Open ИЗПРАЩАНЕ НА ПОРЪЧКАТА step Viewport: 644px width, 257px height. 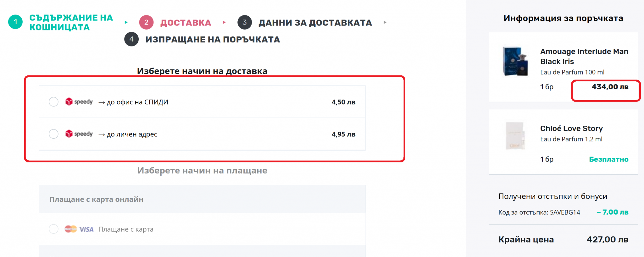pos(213,40)
